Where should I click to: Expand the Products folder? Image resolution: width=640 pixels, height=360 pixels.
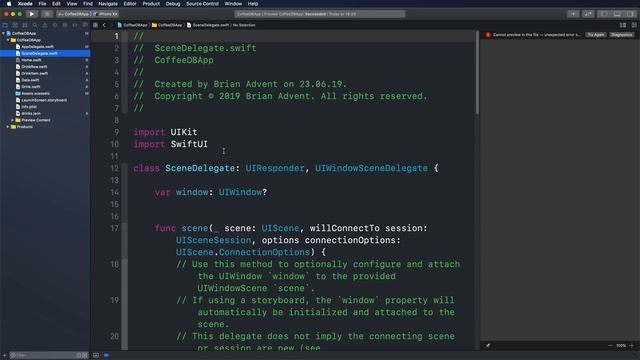pyautogui.click(x=8, y=127)
